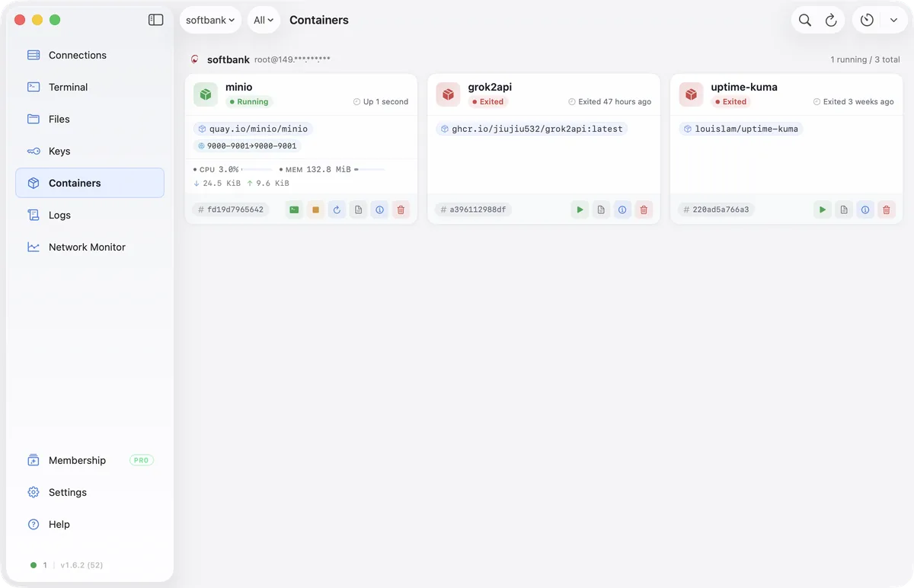This screenshot has width=914, height=588.
Task: Open Terminal in the sidebar
Action: click(90, 87)
